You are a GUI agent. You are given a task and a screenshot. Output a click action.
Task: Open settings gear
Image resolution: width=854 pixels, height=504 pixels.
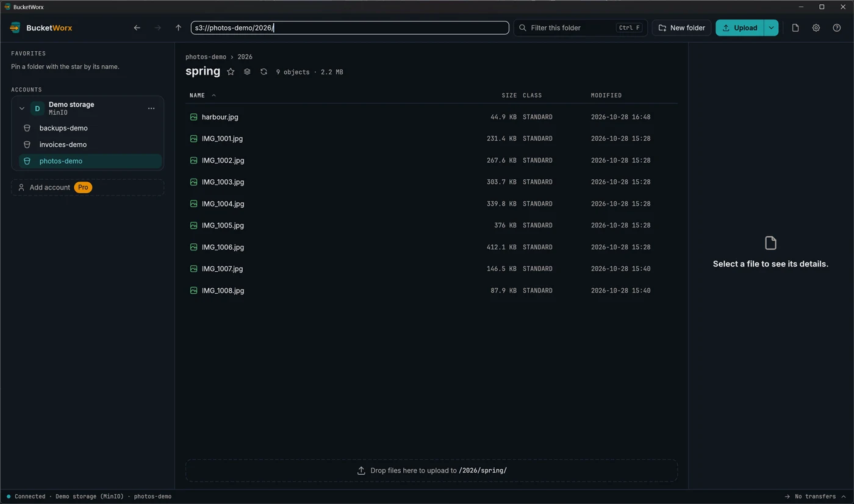pyautogui.click(x=816, y=28)
